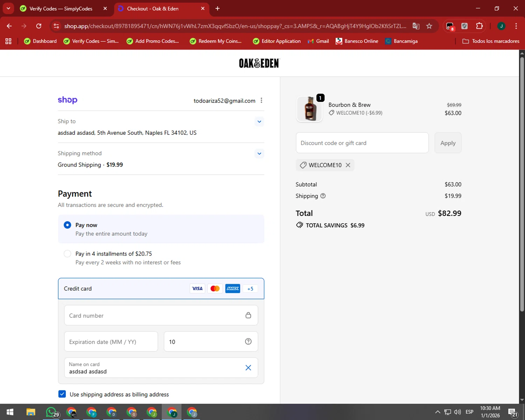525x420 pixels.
Task: Open the Dashboard bookmark
Action: 40,41
